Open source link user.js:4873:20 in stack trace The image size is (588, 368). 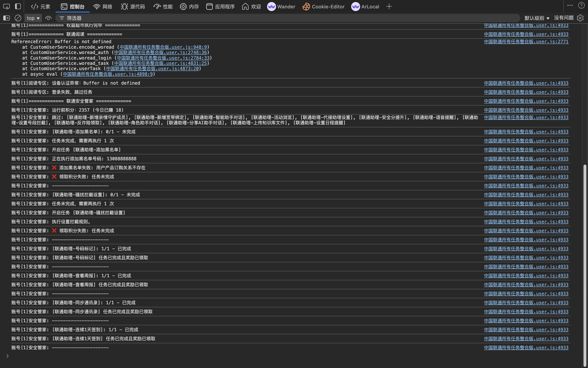pos(153,69)
